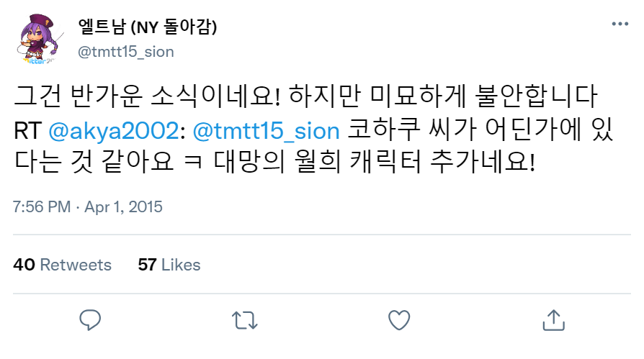
Task: Click the reply speech bubble icon
Action: point(90,320)
